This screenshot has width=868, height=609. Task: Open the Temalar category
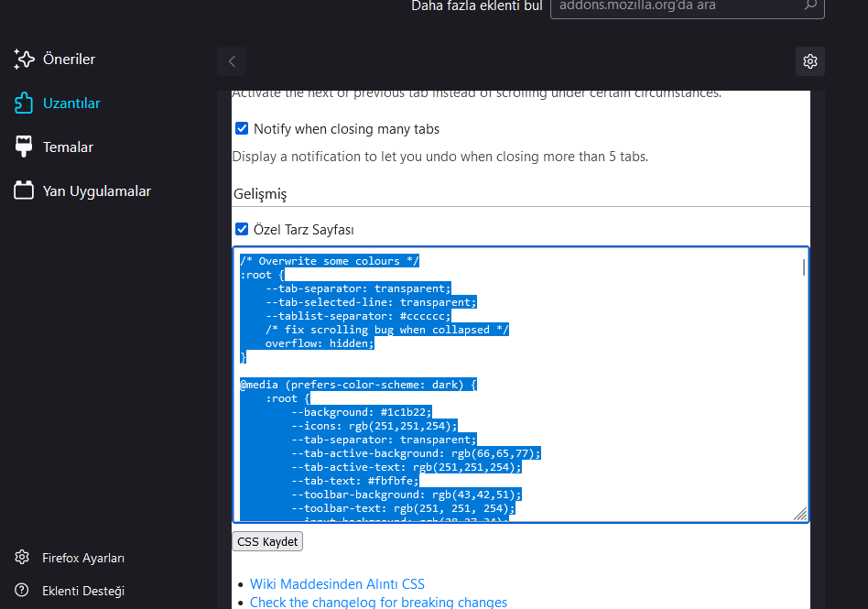click(68, 147)
